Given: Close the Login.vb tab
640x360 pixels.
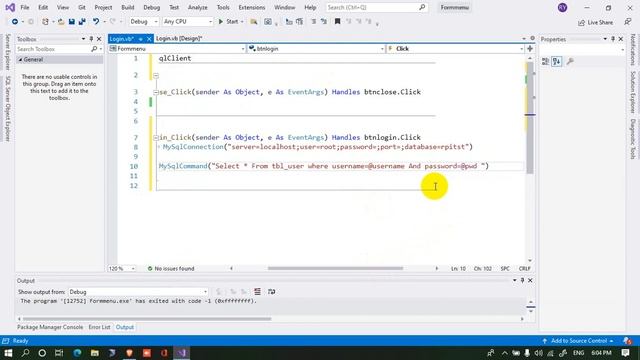Looking at the screenshot, I should click(x=149, y=39).
